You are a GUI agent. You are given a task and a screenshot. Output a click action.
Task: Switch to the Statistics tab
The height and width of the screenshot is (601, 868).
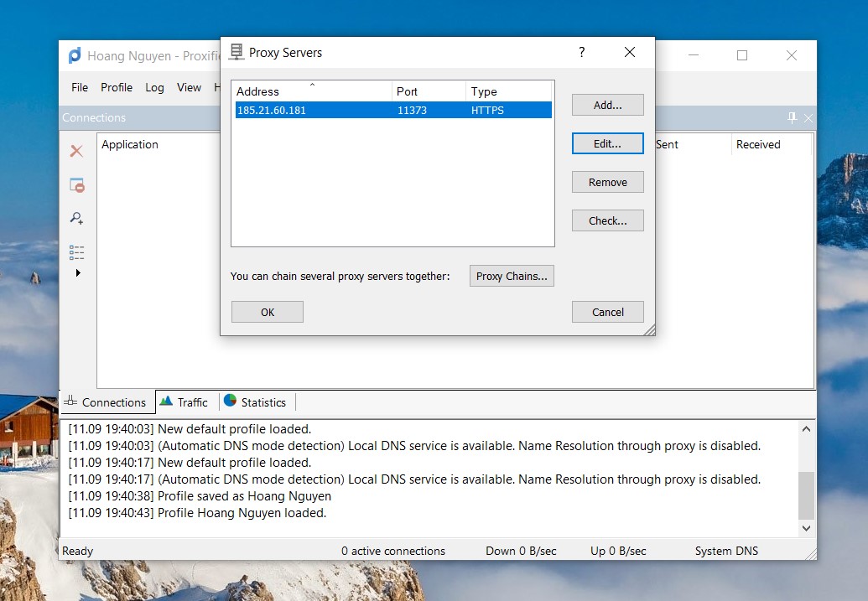click(256, 402)
